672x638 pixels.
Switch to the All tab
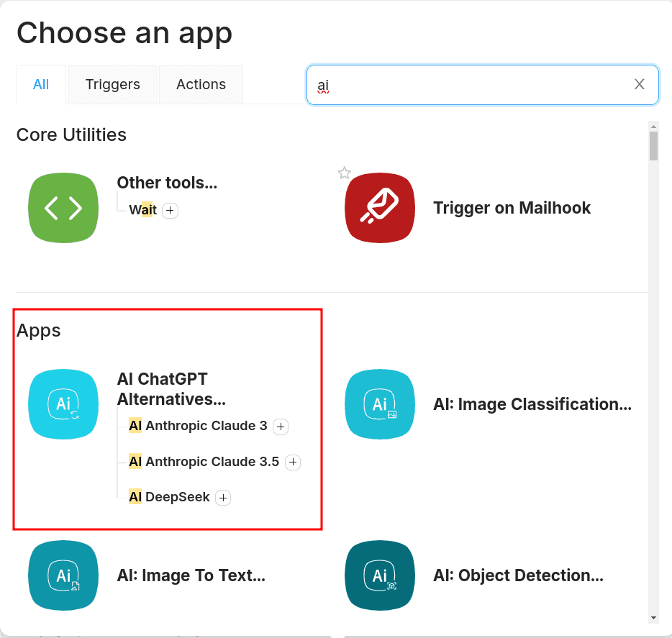click(x=41, y=85)
